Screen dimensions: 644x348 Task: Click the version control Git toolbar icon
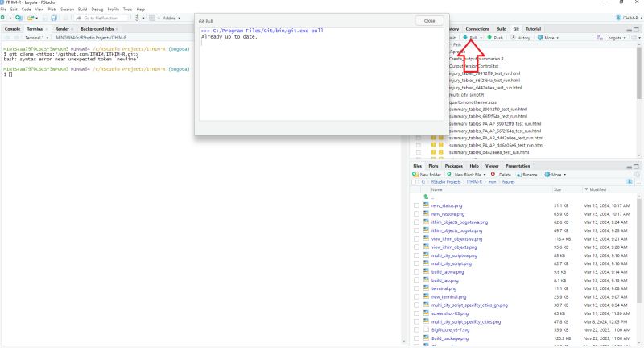[x=137, y=18]
